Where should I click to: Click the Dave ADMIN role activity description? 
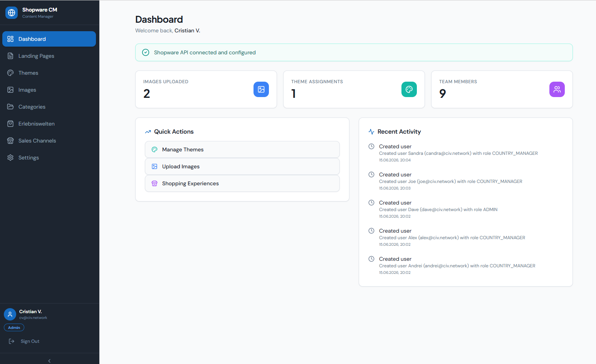tap(438, 210)
